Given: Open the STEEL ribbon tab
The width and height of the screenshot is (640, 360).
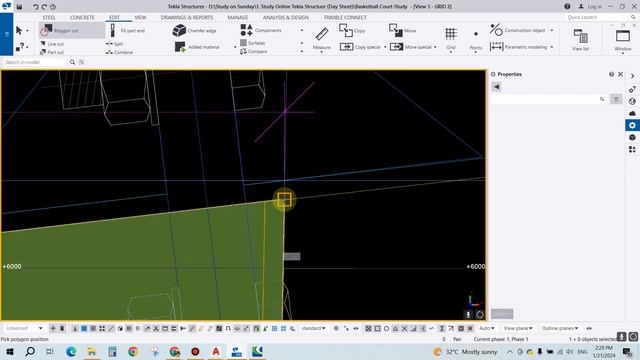Looking at the screenshot, I should point(49,18).
